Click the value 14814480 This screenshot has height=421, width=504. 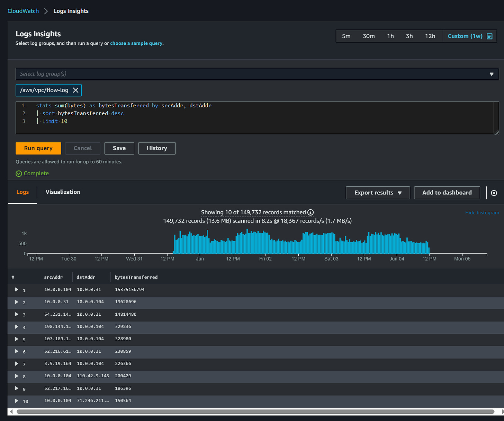(x=126, y=314)
